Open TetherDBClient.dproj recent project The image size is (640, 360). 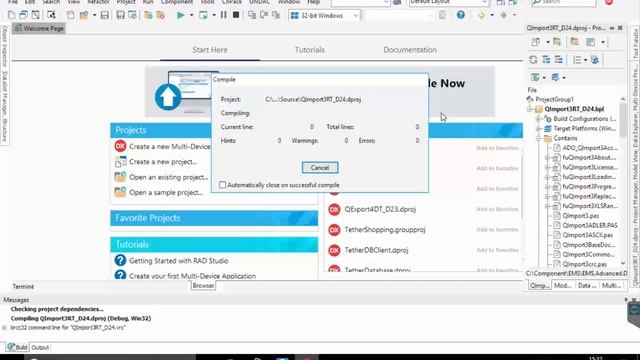click(376, 250)
